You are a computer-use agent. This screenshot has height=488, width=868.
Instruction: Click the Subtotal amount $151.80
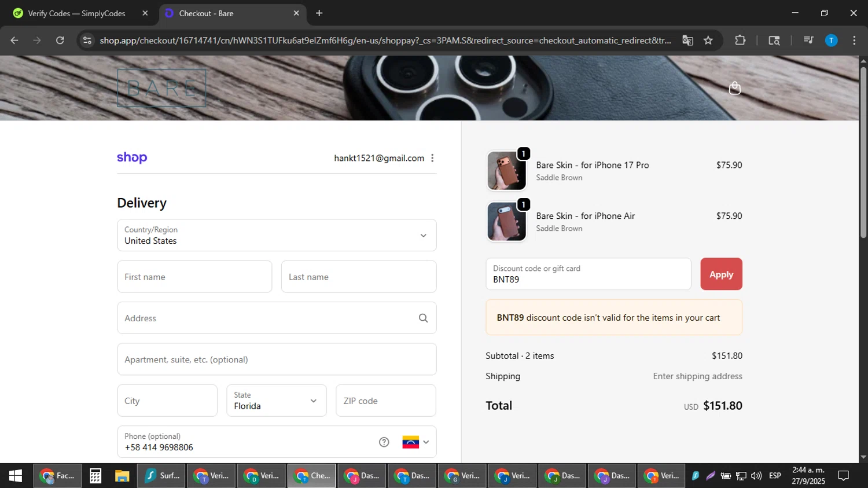coord(727,356)
